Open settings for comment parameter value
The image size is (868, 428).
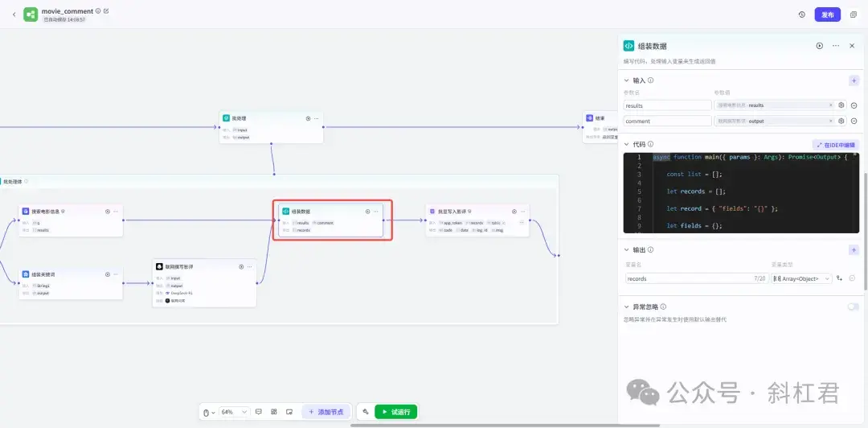coord(841,121)
